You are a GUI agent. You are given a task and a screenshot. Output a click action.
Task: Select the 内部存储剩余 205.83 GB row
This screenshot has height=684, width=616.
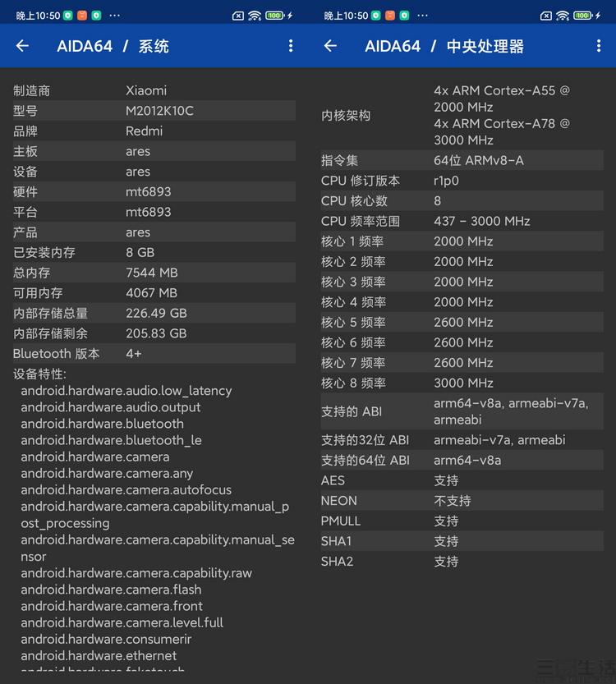click(154, 333)
